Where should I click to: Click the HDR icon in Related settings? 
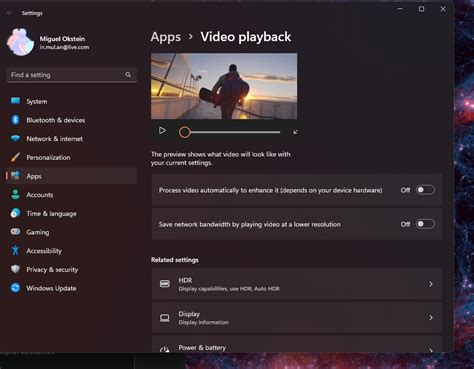tap(165, 284)
